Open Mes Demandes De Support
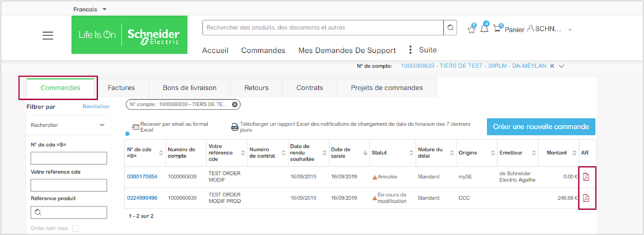 (347, 50)
